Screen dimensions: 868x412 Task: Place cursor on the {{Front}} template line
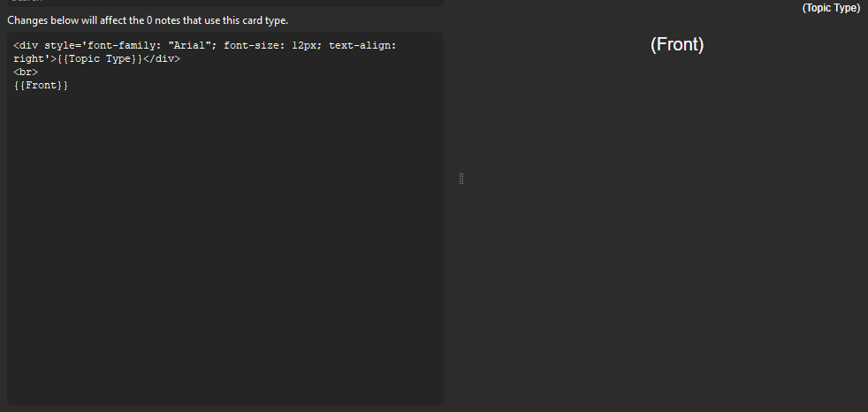pyautogui.click(x=41, y=85)
